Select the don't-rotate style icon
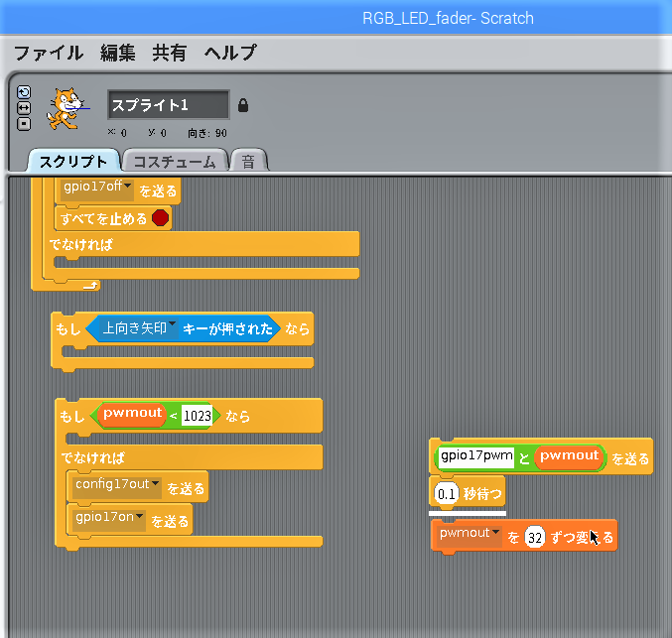The height and width of the screenshot is (638, 672). click(x=24, y=124)
